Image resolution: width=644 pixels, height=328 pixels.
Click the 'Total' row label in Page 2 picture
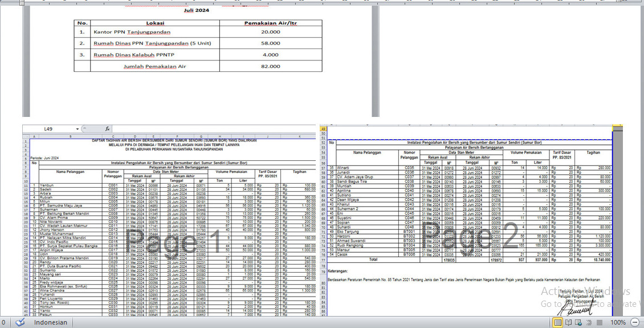tap(373, 260)
